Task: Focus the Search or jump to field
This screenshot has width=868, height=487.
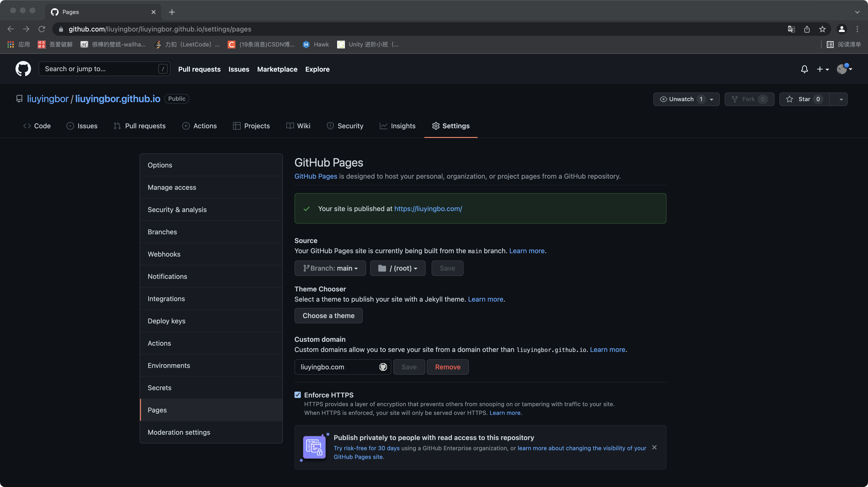Action: 104,69
